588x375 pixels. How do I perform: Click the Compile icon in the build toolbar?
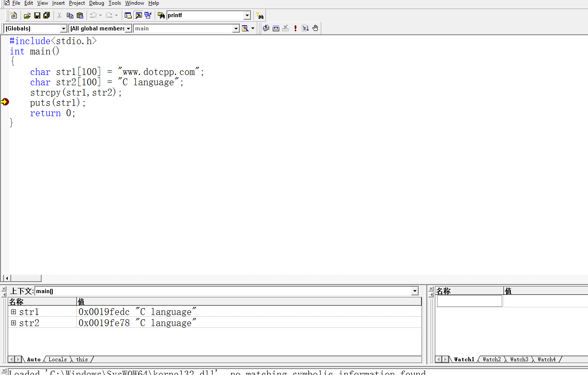pos(266,28)
